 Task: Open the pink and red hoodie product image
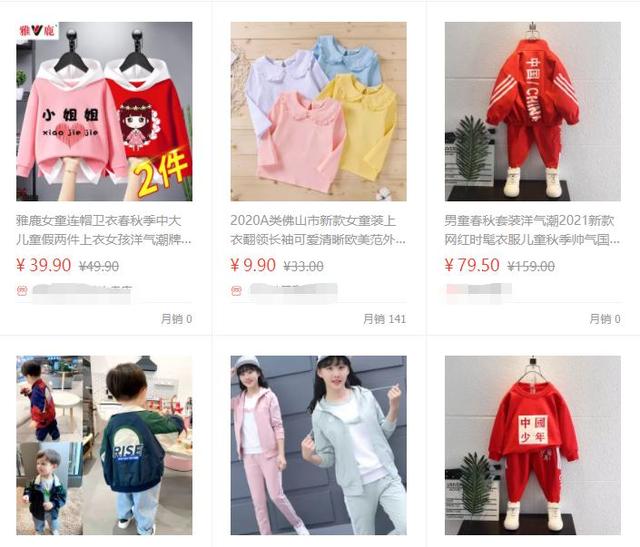[104, 111]
